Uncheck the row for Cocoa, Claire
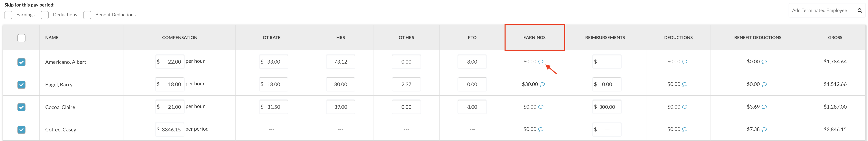The width and height of the screenshot is (868, 141). [x=21, y=107]
